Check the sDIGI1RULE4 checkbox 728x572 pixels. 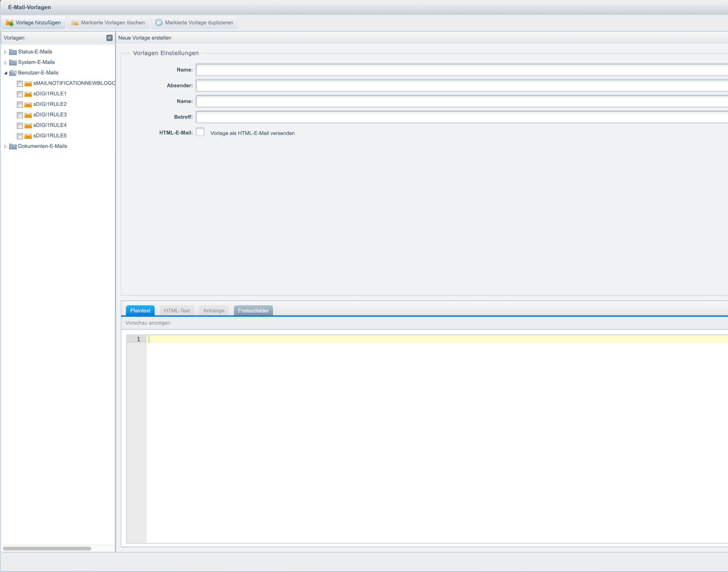(20, 126)
